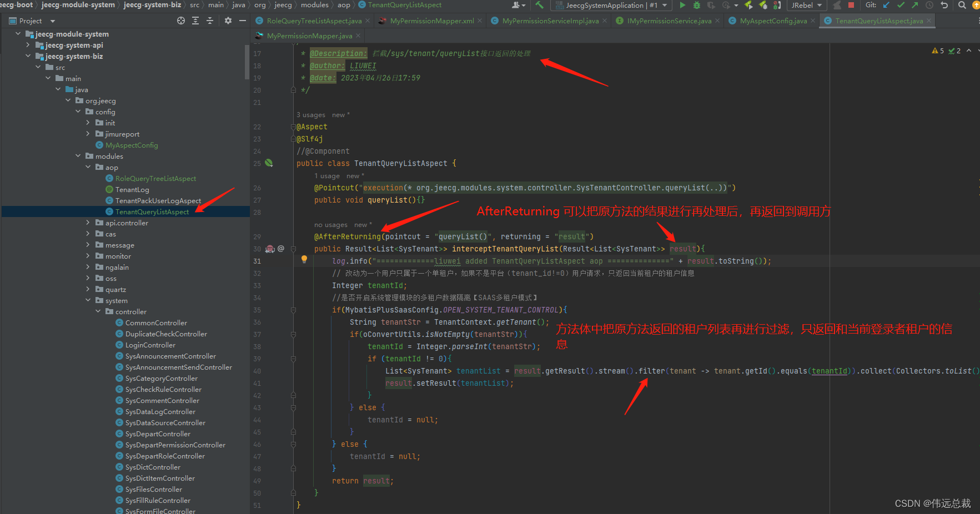
Task: Close the TenantQueryListAspect.java tab
Action: pyautogui.click(x=928, y=21)
